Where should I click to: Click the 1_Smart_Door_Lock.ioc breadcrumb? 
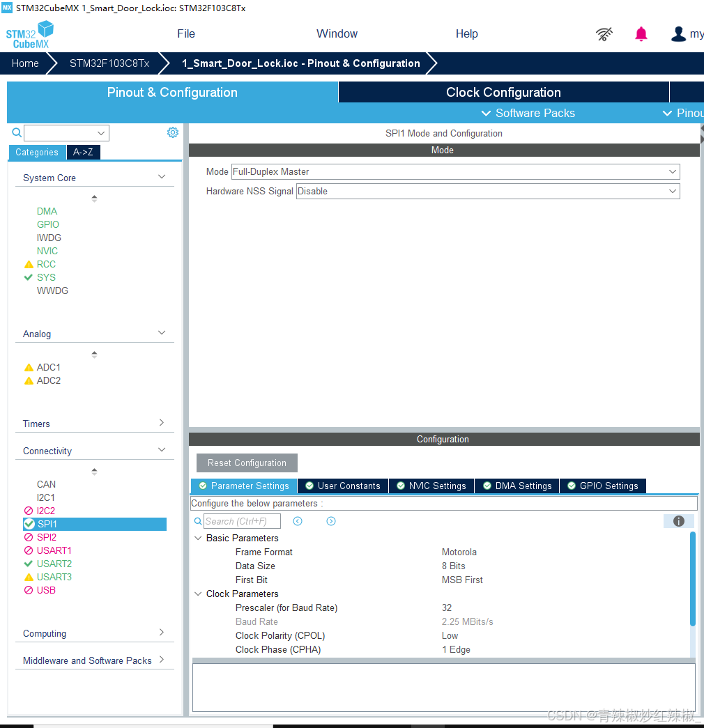pos(300,63)
